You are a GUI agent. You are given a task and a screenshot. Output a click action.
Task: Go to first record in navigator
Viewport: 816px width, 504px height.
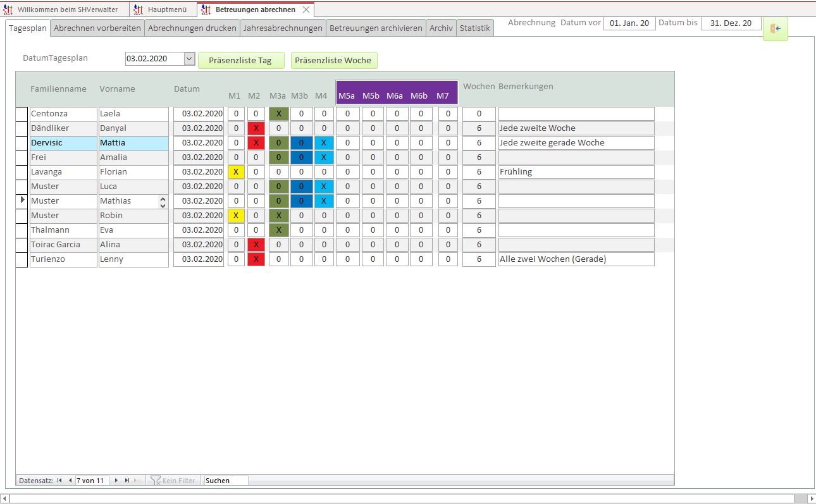[x=59, y=481]
